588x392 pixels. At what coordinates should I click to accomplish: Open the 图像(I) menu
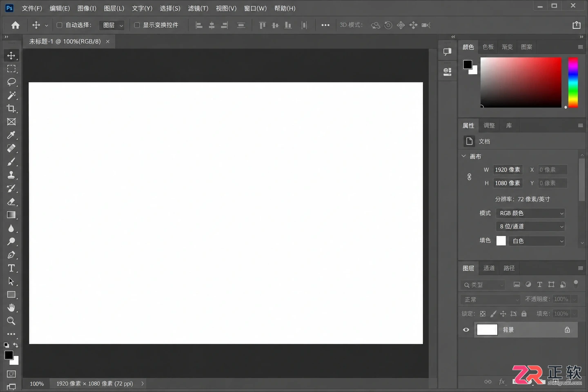[x=87, y=8]
